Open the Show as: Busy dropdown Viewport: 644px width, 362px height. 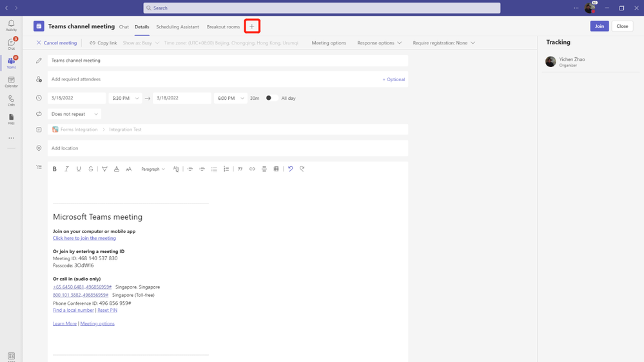pos(141,43)
